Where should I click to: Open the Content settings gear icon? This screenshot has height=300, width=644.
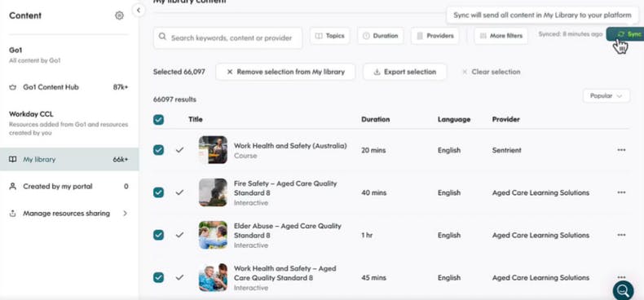coord(119,15)
